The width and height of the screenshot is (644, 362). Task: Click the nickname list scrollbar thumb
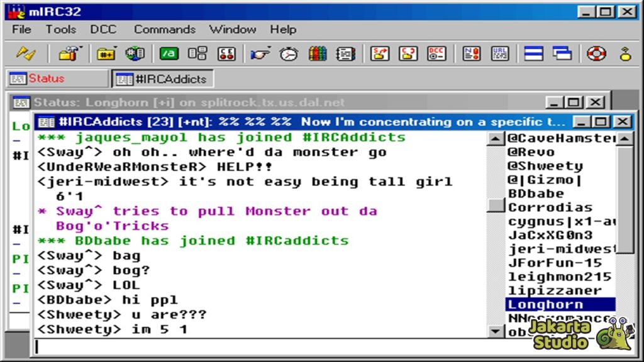pos(625,200)
